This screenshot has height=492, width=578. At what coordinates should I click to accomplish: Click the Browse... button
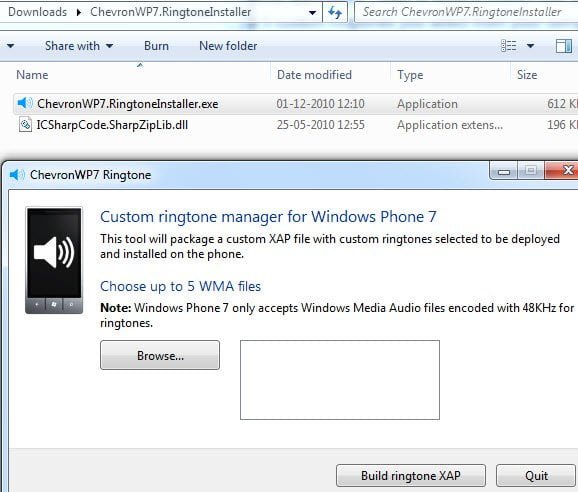click(160, 355)
